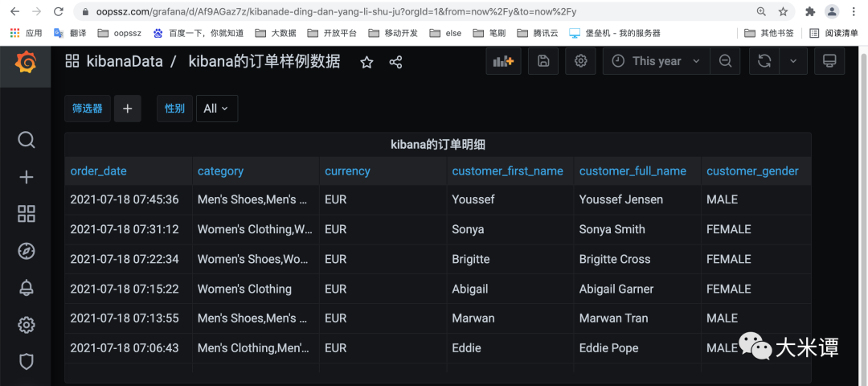Open the browser profile avatar
The image size is (868, 386).
(x=832, y=11)
